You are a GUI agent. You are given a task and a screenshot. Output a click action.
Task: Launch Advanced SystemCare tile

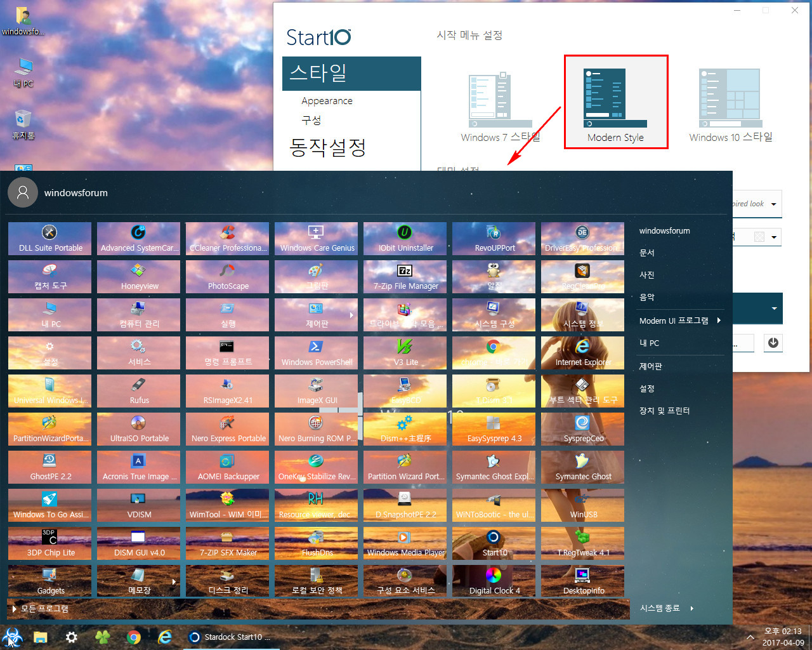(139, 239)
